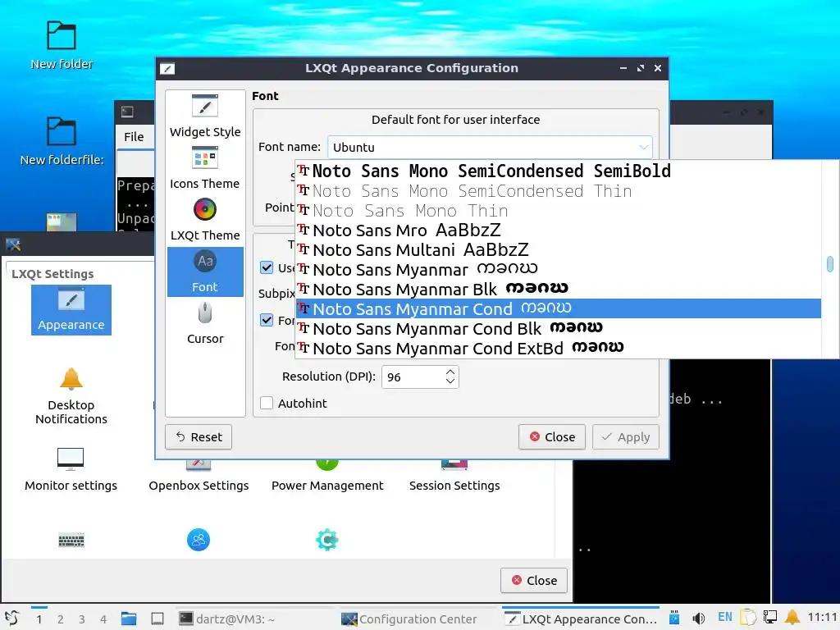
Task: Click the EN keyboard layout indicator
Action: [x=725, y=617]
